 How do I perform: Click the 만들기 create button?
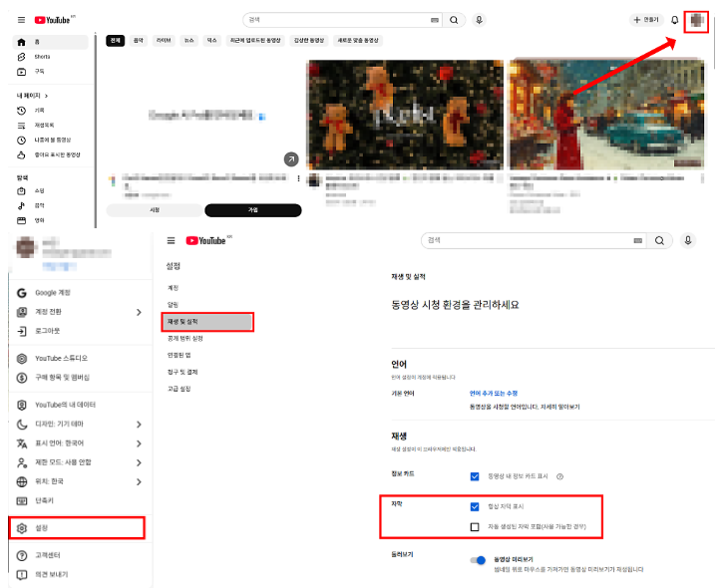click(x=646, y=20)
